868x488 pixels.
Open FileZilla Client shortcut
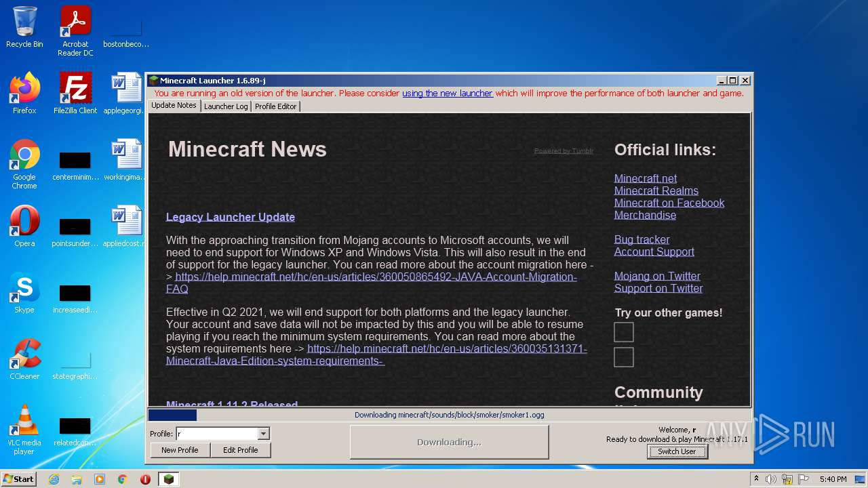[x=75, y=94]
